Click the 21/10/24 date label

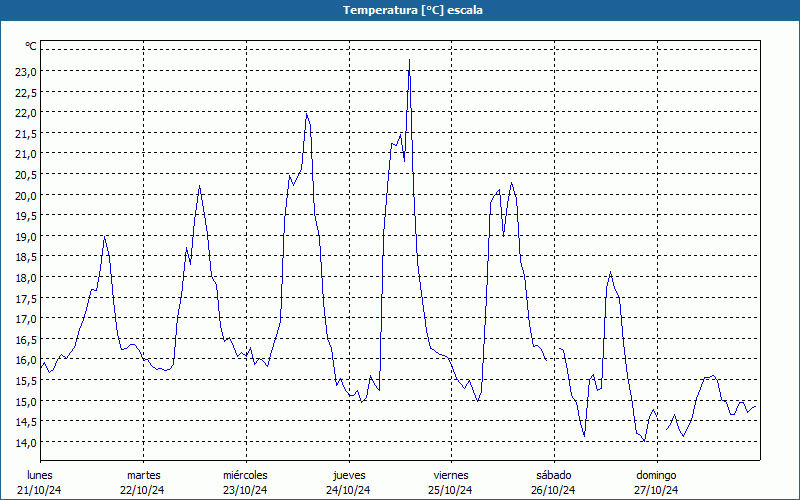click(39, 490)
